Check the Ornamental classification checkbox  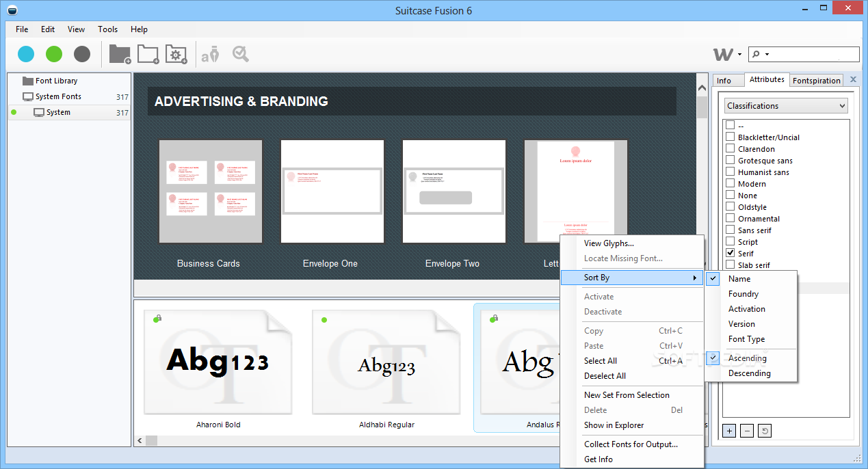pyautogui.click(x=731, y=218)
